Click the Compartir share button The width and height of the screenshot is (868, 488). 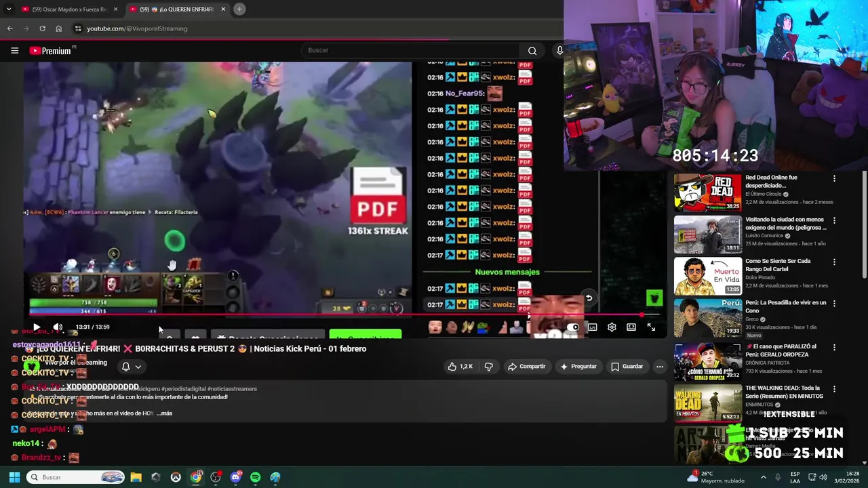click(526, 367)
